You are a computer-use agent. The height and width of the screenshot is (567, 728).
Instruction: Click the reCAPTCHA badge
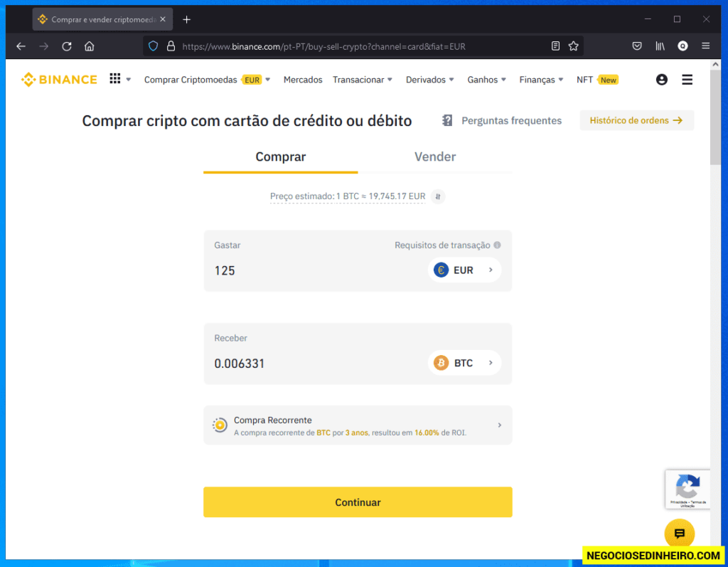687,489
